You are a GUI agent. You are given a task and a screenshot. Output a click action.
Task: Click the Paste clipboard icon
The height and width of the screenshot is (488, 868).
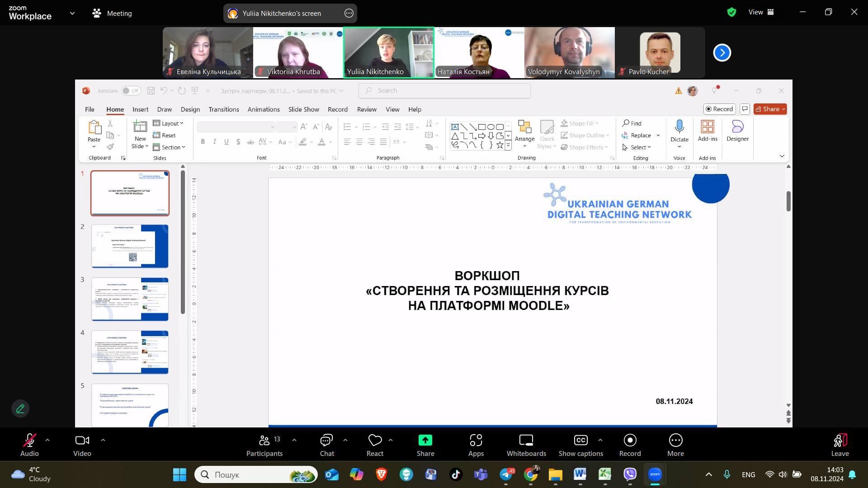tap(94, 128)
